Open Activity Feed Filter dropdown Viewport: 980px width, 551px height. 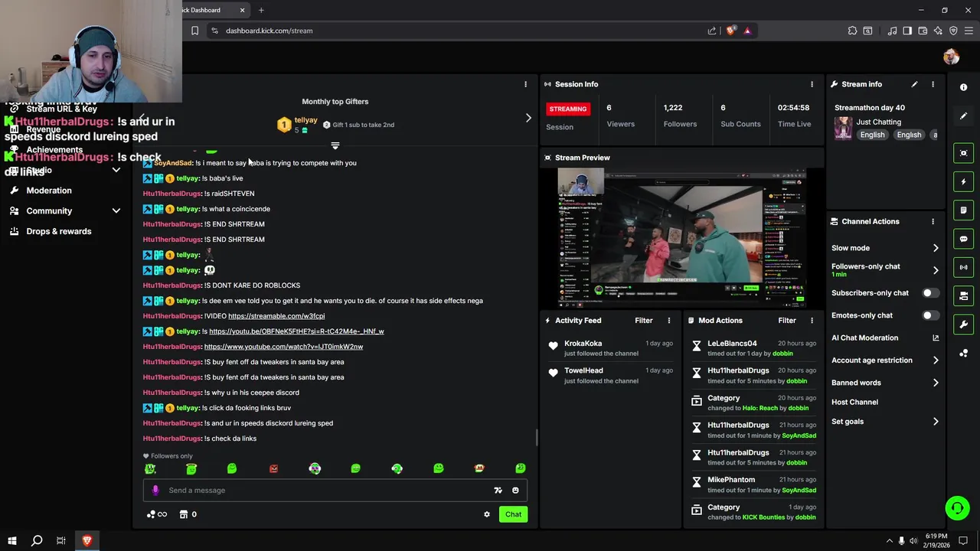click(x=643, y=321)
